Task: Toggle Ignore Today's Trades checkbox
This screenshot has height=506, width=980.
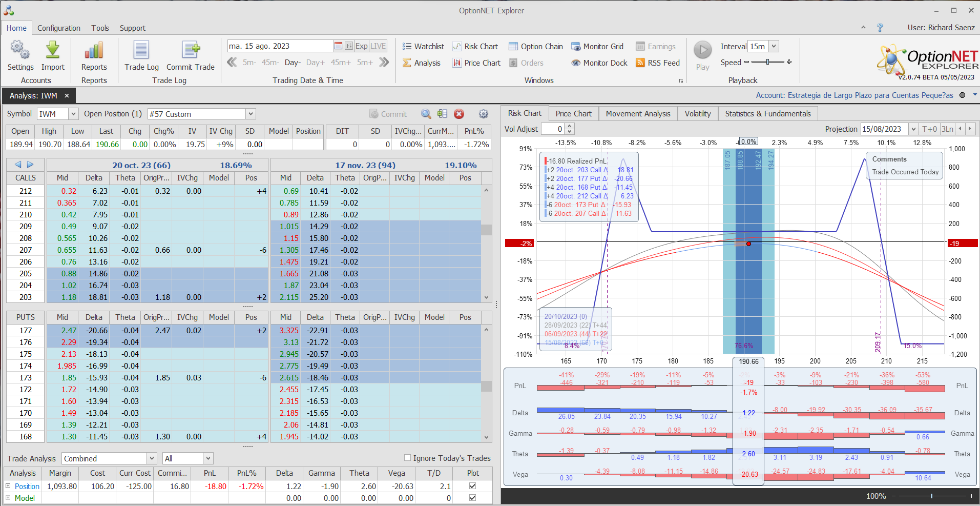Action: point(408,458)
